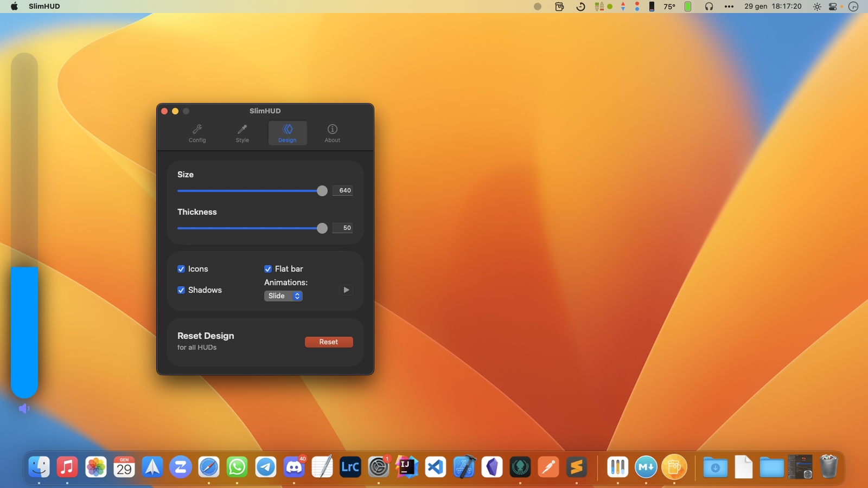The width and height of the screenshot is (868, 488).
Task: Open the Style tab
Action: 242,133
